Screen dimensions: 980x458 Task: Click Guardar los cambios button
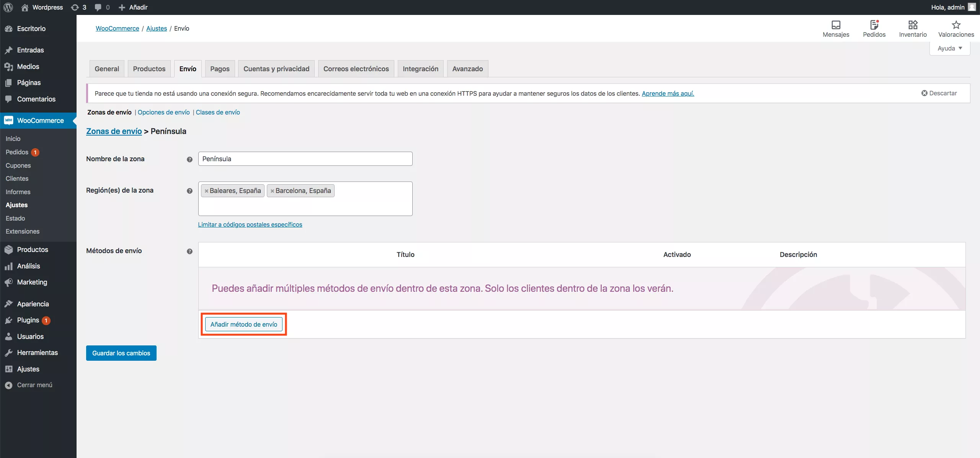121,353
